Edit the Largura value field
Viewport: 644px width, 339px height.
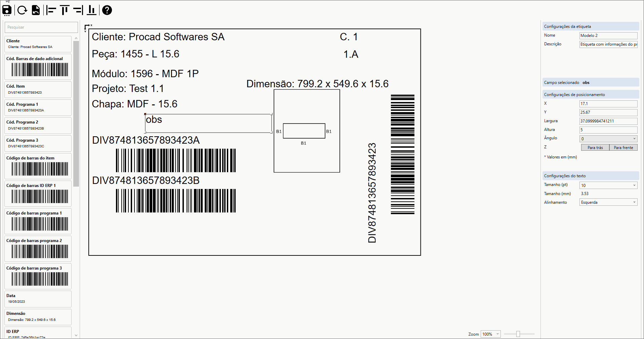click(608, 121)
